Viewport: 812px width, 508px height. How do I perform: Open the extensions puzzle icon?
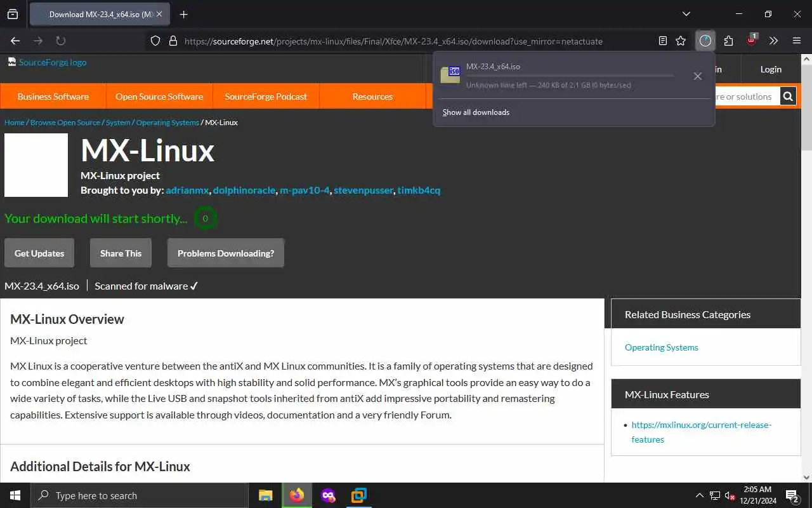(728, 41)
